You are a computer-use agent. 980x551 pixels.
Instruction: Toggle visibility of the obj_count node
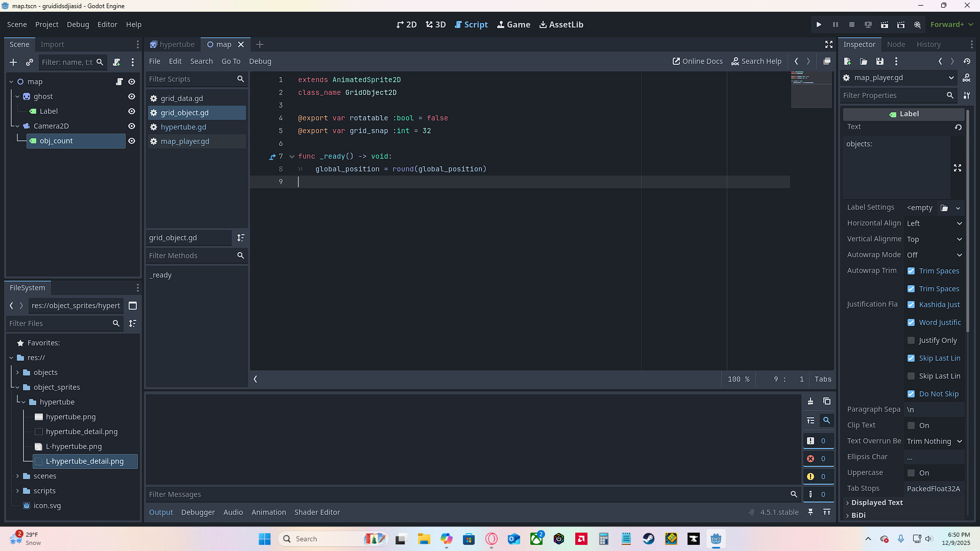pos(131,141)
